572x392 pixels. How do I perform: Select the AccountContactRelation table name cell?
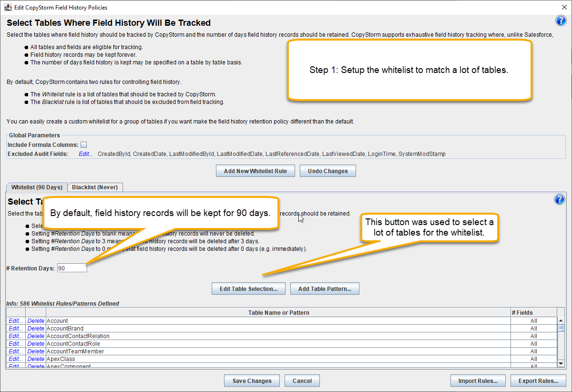tap(278, 336)
